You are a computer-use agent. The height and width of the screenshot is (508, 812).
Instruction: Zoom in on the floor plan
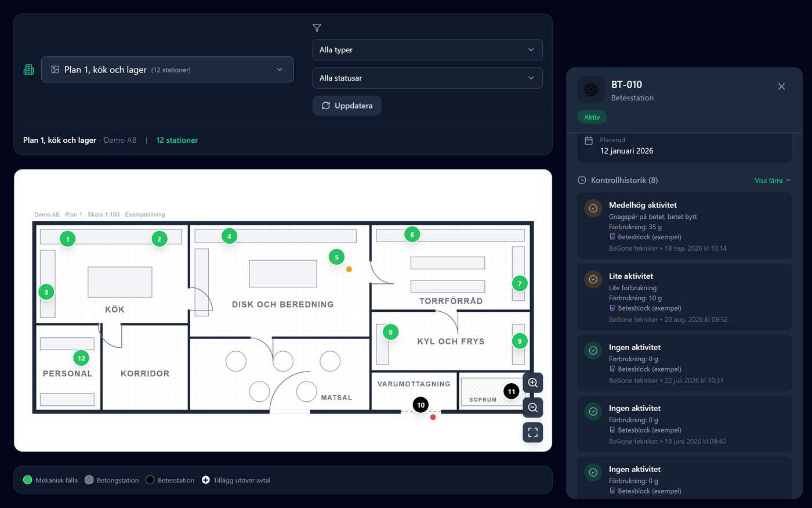(x=533, y=383)
